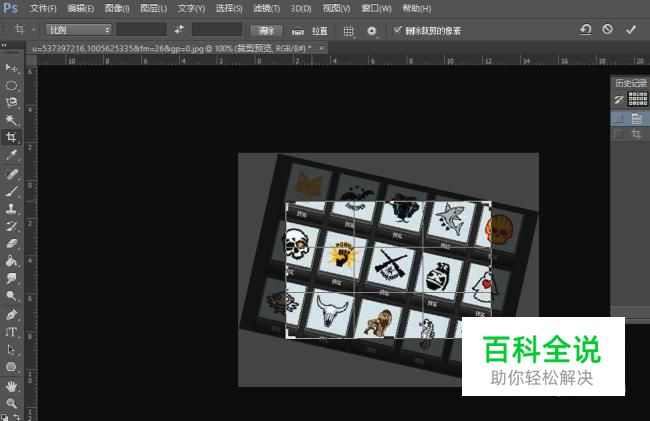The image size is (650, 421).
Task: Switch to the 历史记录 panel tab
Action: [631, 83]
